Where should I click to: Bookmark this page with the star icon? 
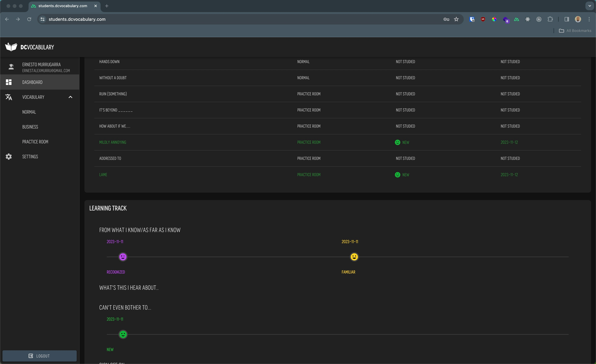(x=456, y=19)
